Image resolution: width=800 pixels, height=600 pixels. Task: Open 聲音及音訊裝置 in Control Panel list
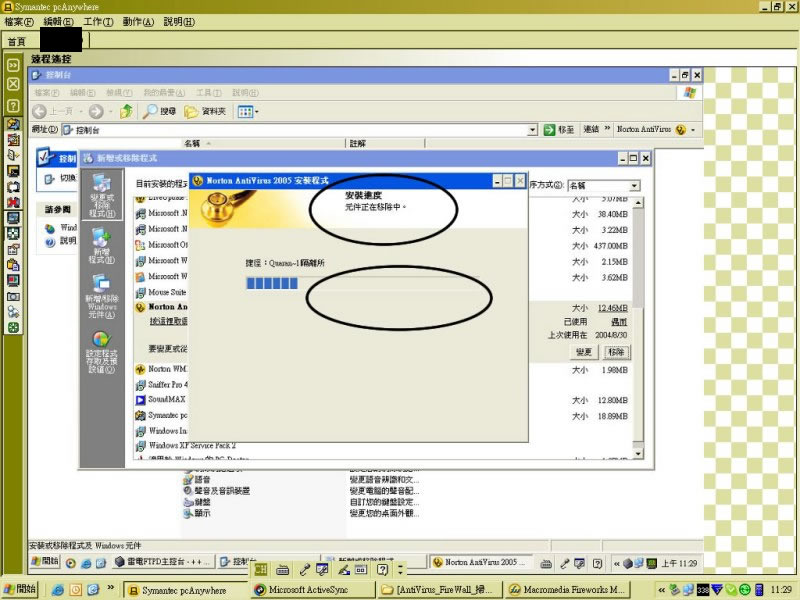click(217, 491)
